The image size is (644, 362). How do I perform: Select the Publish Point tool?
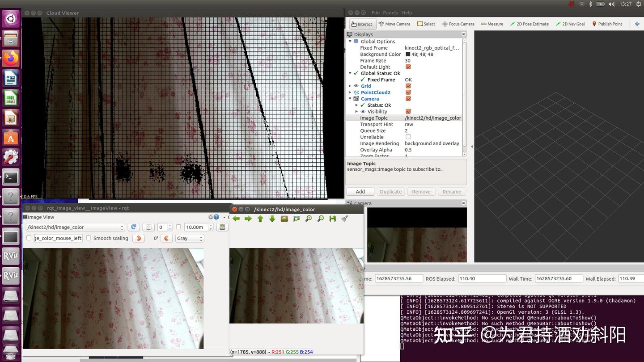(x=607, y=24)
